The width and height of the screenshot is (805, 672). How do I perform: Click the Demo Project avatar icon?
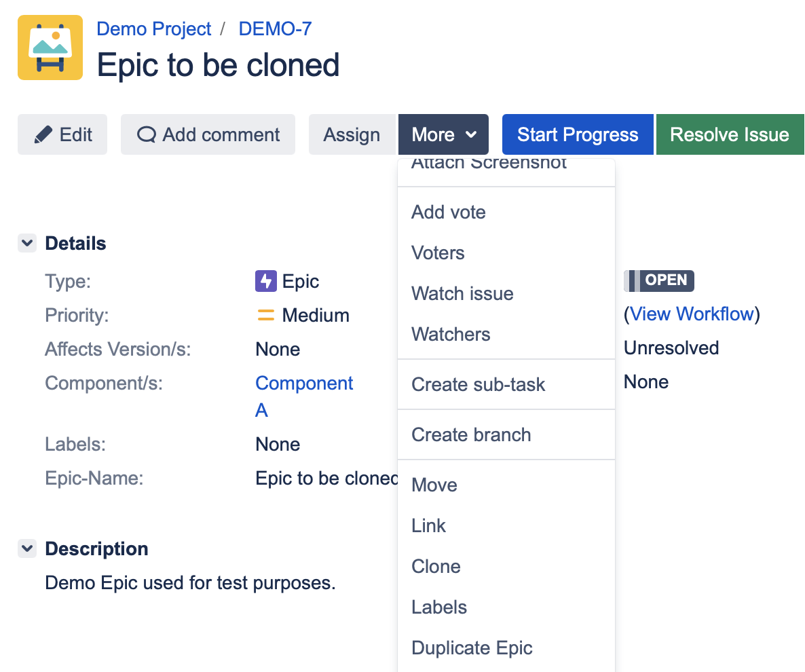pyautogui.click(x=50, y=48)
